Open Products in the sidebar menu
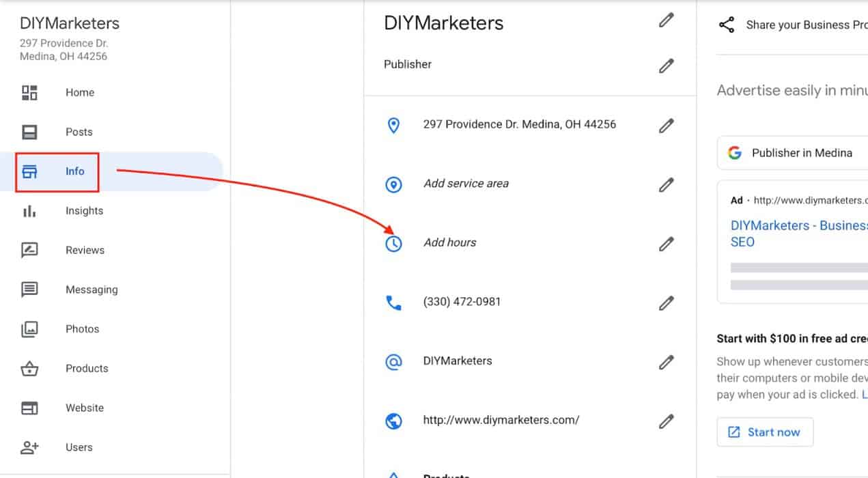This screenshot has width=868, height=478. (87, 369)
